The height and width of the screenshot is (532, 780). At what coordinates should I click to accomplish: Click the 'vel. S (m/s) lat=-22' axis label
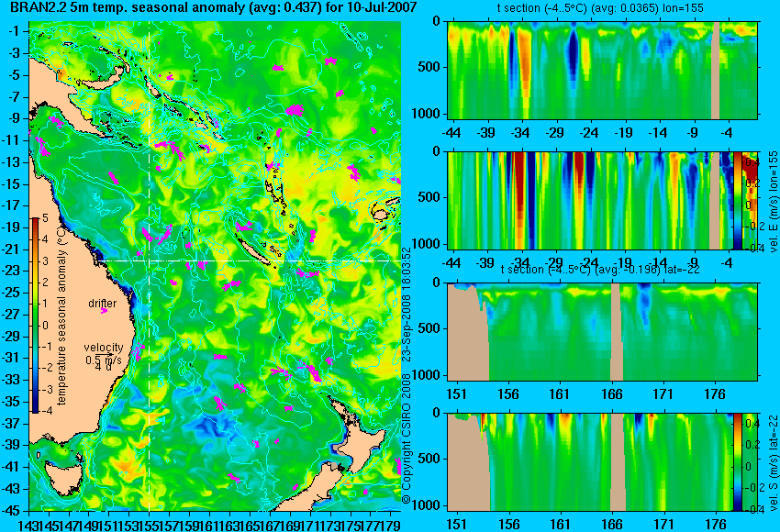point(774,462)
